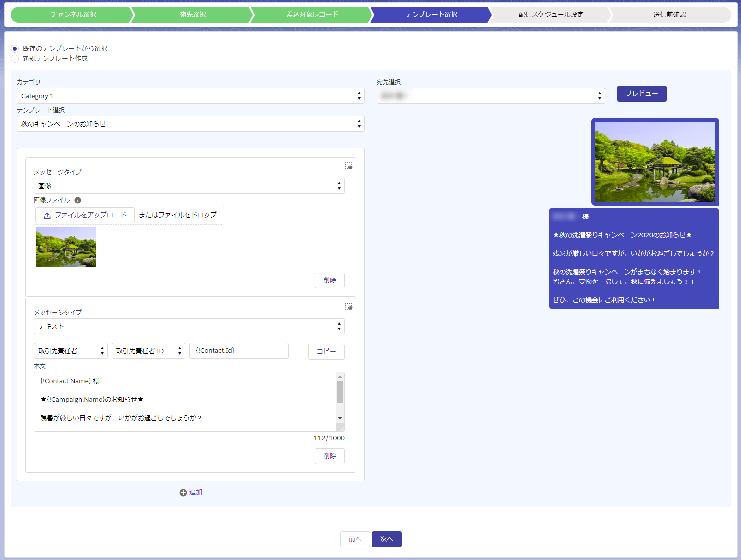Click inside the 本文 text area
The image size is (741, 560).
(x=185, y=402)
